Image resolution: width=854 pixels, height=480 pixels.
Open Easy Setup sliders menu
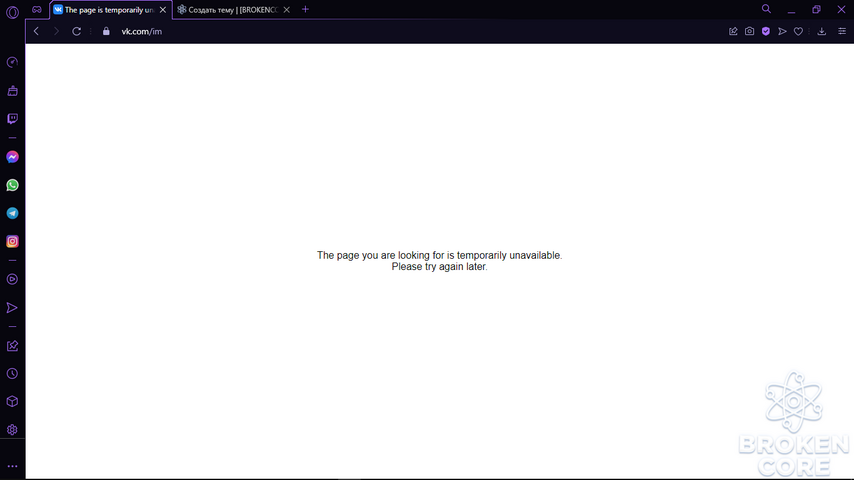[x=842, y=31]
